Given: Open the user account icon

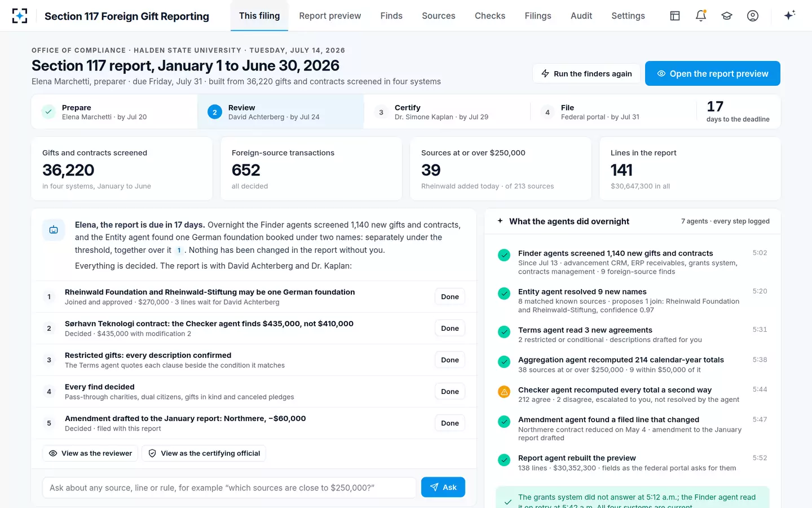Looking at the screenshot, I should click(753, 16).
